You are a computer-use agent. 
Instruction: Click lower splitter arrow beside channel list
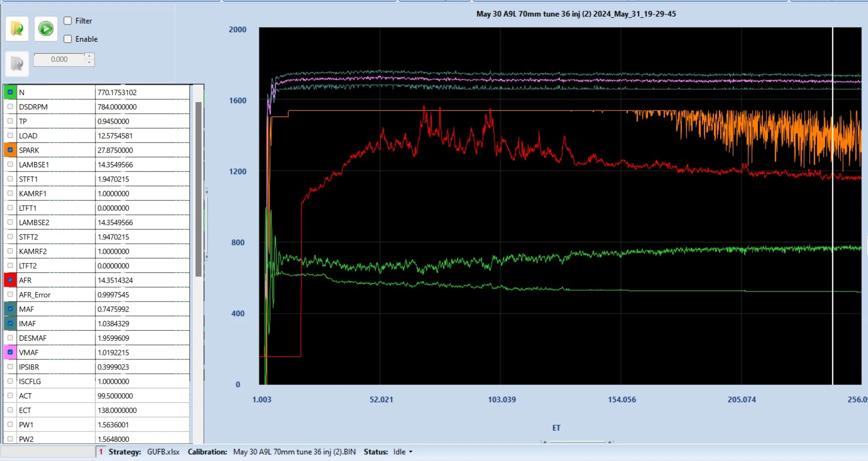click(206, 257)
